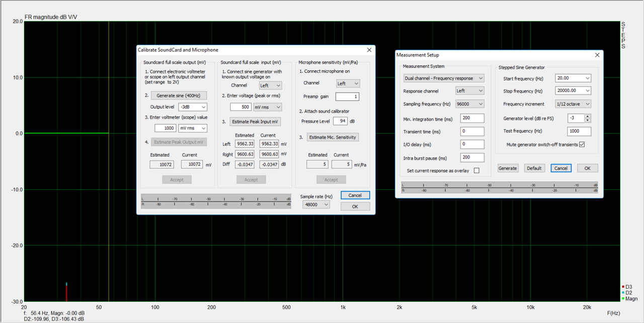Open the Stop frequency dropdown

(573, 91)
